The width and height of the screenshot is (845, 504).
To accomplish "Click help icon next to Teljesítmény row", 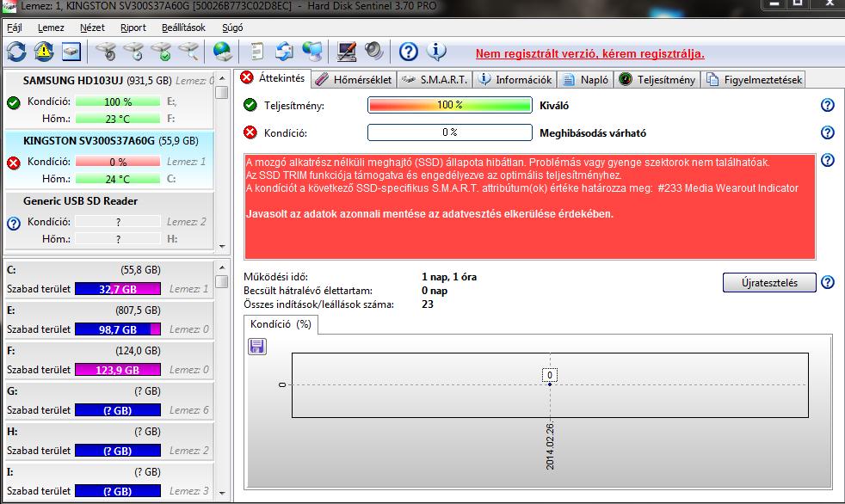I will tap(827, 105).
